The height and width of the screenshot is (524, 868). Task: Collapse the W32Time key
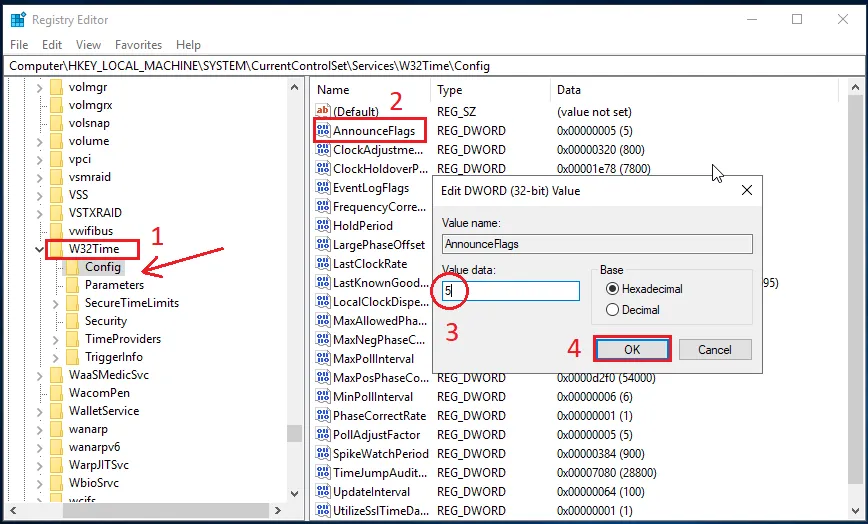39,250
